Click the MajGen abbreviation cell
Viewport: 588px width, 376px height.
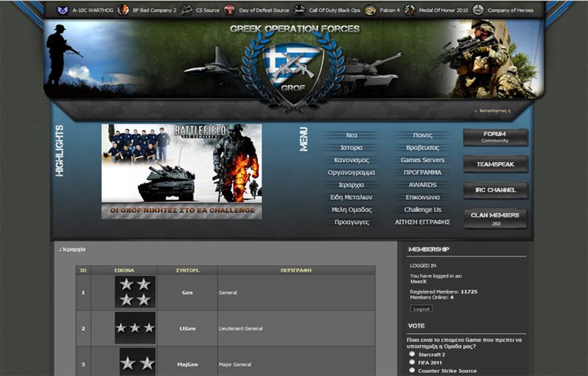(187, 362)
